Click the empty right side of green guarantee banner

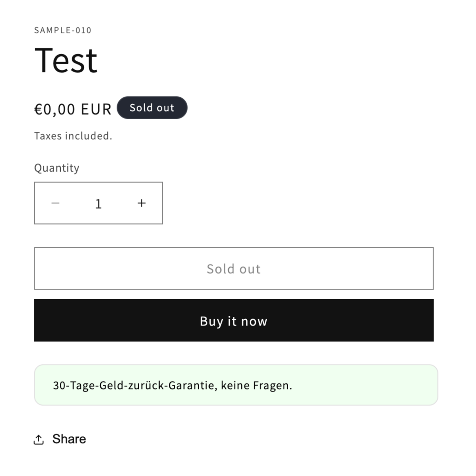coord(364,385)
